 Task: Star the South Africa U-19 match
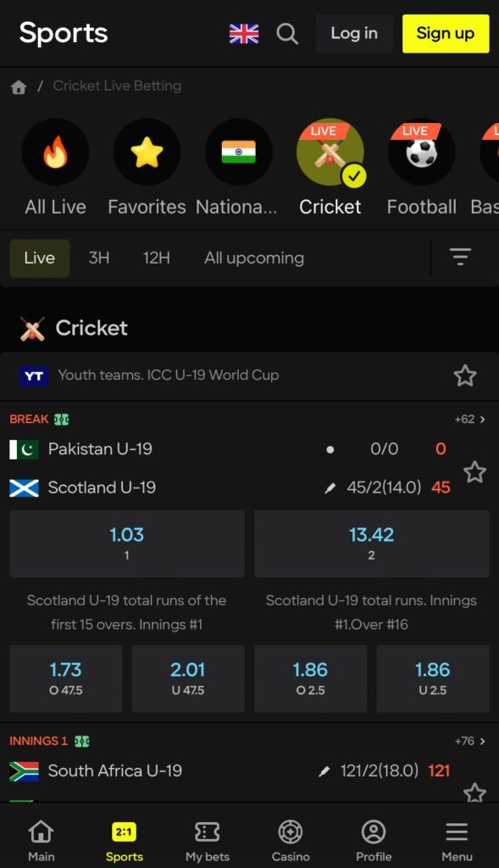[475, 793]
